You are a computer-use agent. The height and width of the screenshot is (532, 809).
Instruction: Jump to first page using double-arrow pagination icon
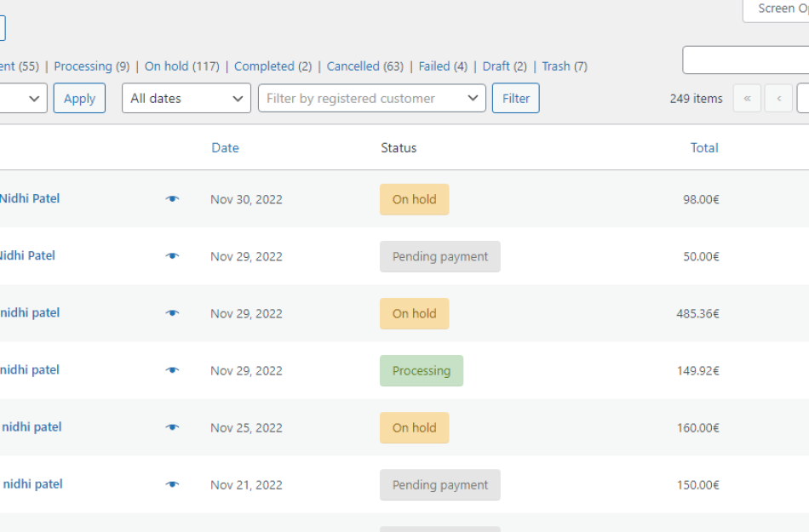click(x=747, y=98)
